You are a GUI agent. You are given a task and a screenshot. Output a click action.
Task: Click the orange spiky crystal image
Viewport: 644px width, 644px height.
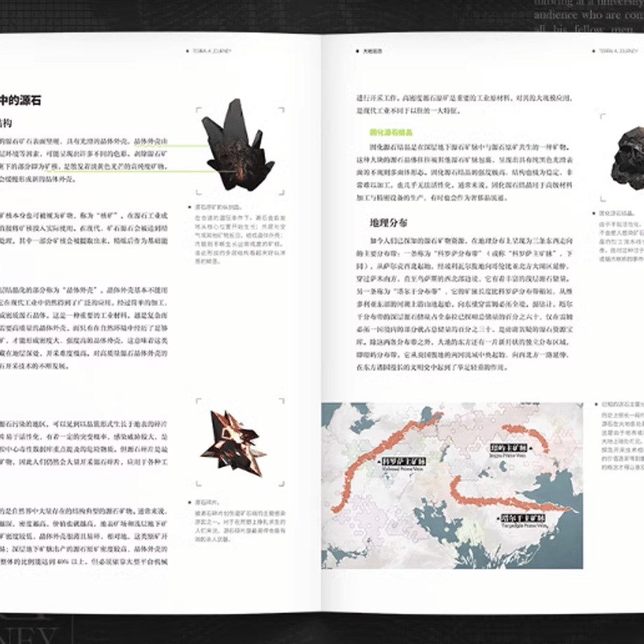pyautogui.click(x=233, y=442)
